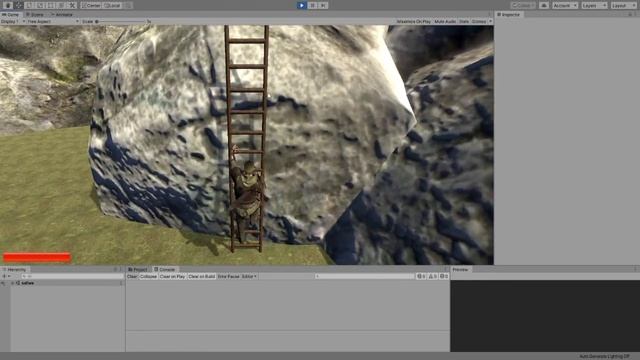640x360 pixels.
Task: Toggle Console warnings filter icon
Action: 432,276
